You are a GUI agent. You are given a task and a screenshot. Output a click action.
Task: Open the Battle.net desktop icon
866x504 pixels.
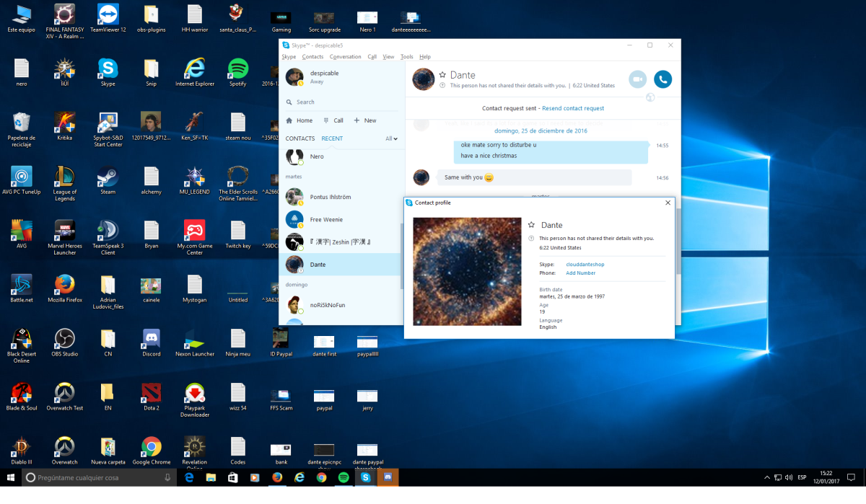[22, 288]
